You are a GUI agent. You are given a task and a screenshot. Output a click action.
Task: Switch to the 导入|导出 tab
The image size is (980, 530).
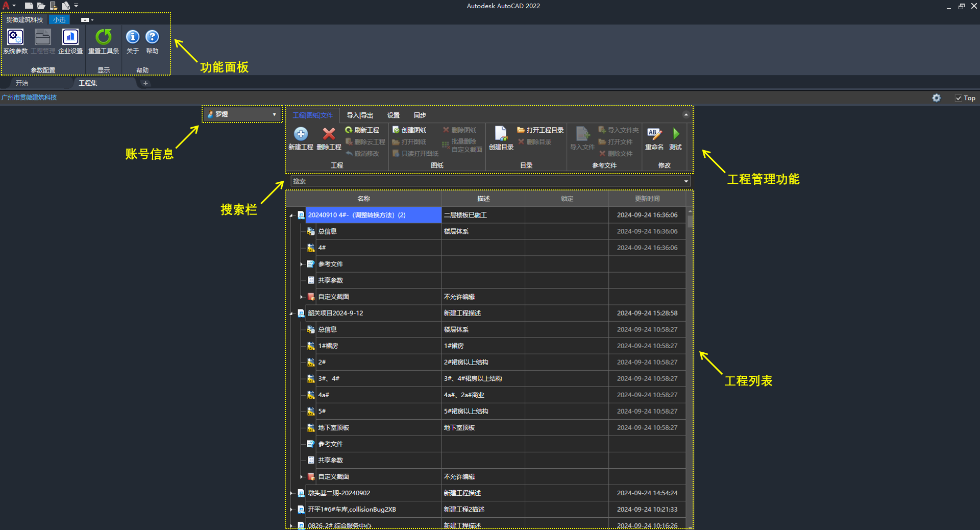click(x=360, y=115)
